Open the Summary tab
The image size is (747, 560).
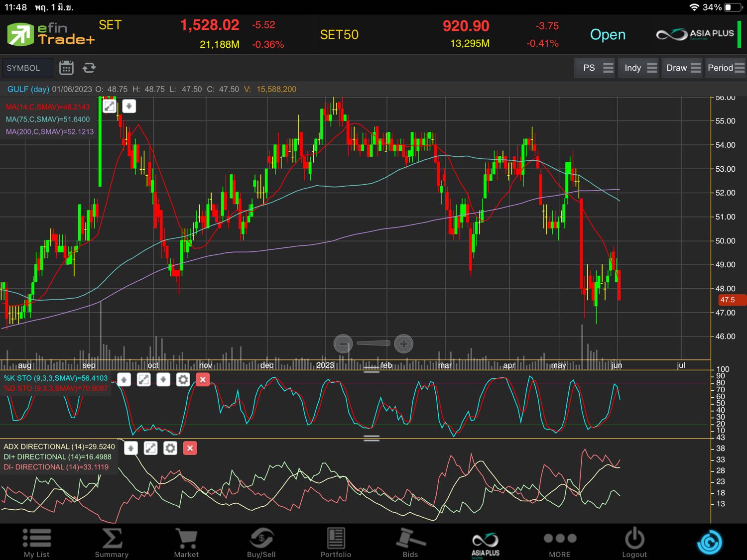pos(112,543)
